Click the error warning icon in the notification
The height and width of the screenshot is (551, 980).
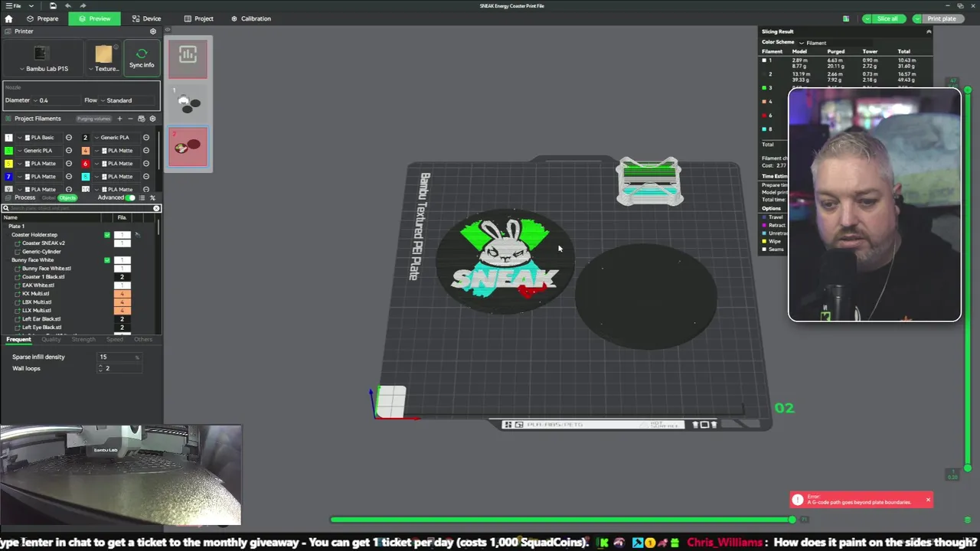point(798,500)
